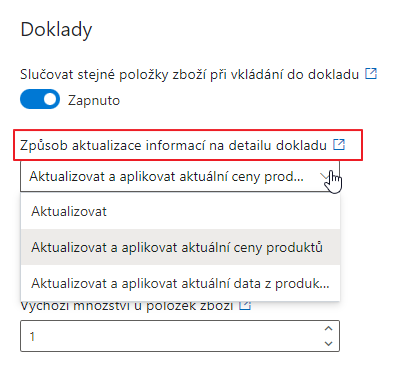Click the truncated selected text in dropdown
Screen dimensions: 419x372
(x=166, y=176)
